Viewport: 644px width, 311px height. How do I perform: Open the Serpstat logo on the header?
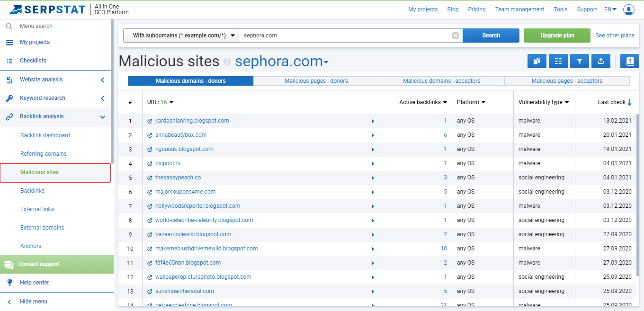pos(46,9)
